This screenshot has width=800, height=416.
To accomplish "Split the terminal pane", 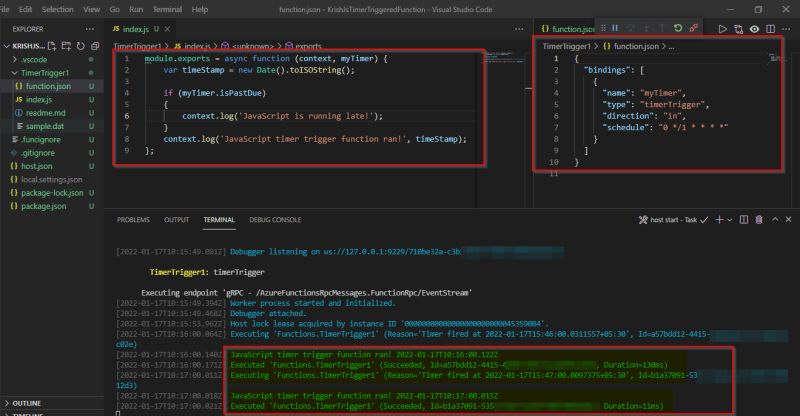I will [x=744, y=219].
